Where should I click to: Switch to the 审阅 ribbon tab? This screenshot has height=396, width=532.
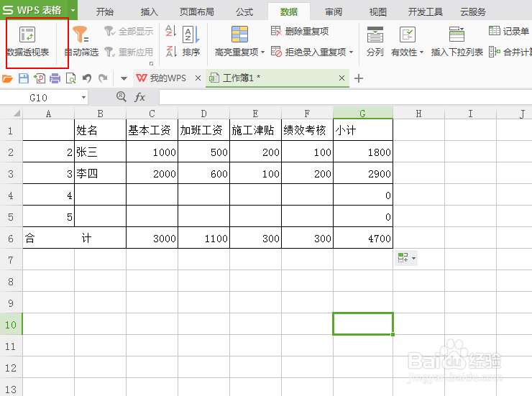[334, 12]
